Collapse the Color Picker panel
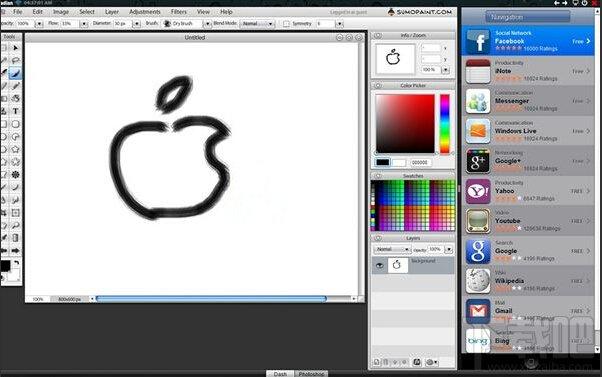The image size is (602, 377). coord(378,85)
